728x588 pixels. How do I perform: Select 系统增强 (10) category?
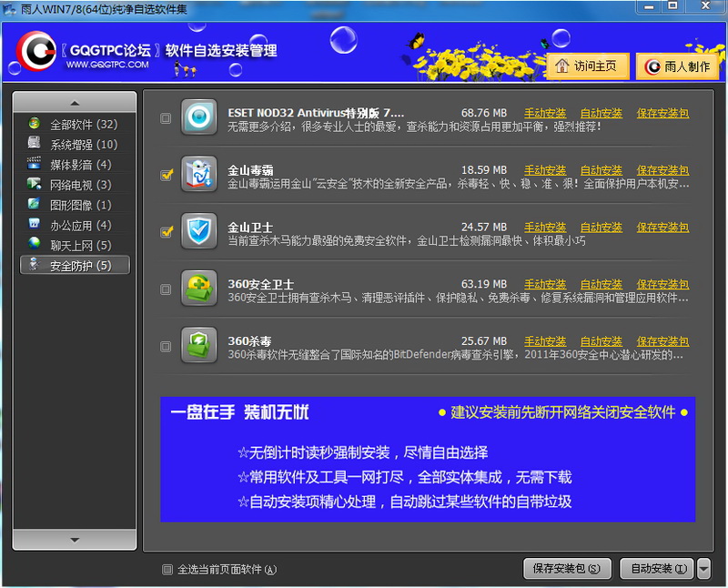[x=75, y=145]
